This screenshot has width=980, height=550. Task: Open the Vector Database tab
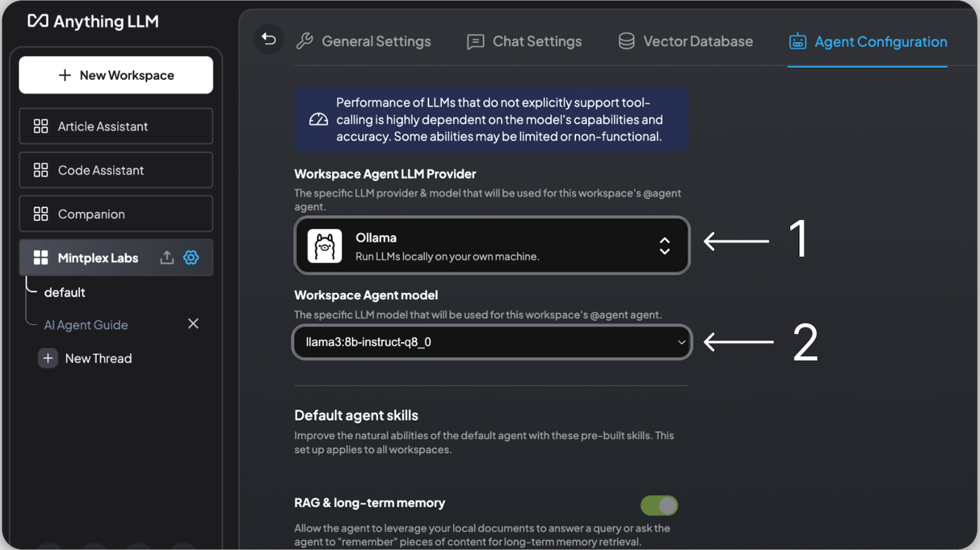(686, 41)
